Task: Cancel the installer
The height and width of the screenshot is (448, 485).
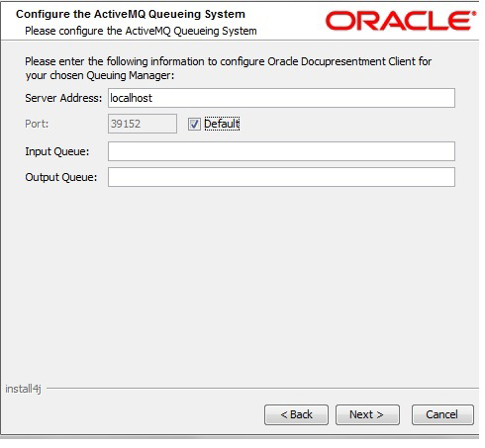Action: coord(442,414)
